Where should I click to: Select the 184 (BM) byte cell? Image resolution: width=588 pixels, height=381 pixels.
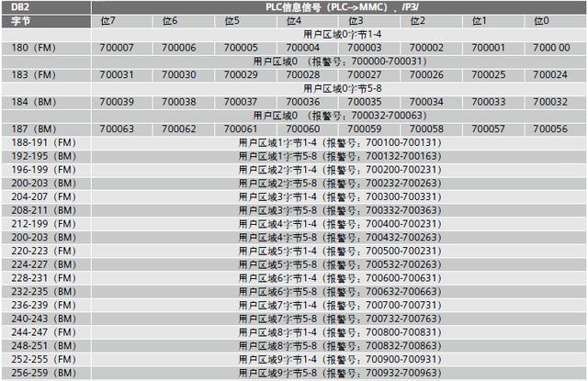tap(46, 102)
